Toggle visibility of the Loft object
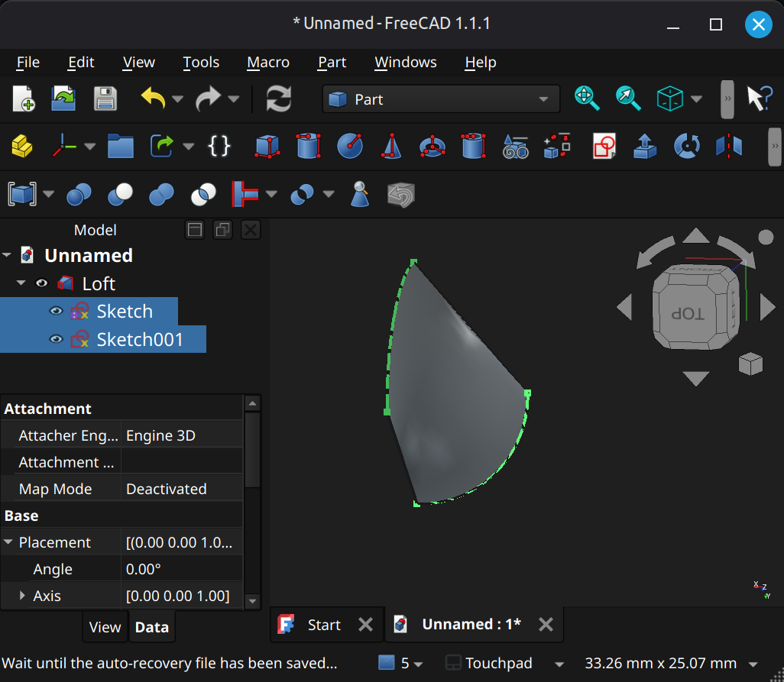 point(41,283)
